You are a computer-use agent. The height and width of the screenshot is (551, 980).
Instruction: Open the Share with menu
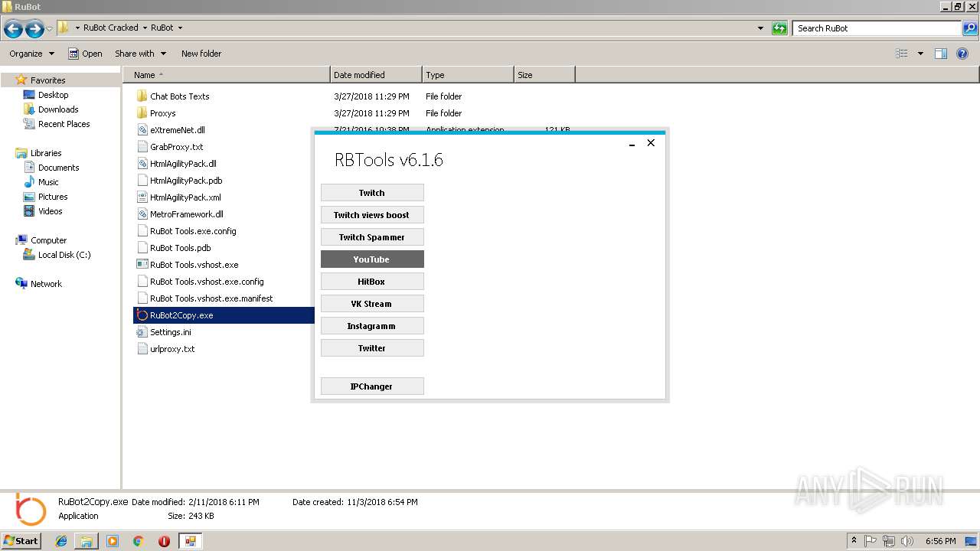[139, 54]
